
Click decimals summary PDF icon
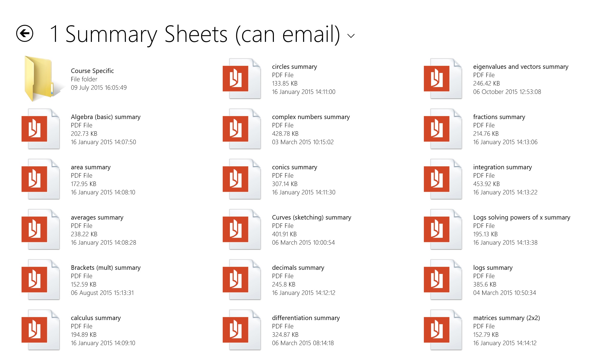pos(242,280)
